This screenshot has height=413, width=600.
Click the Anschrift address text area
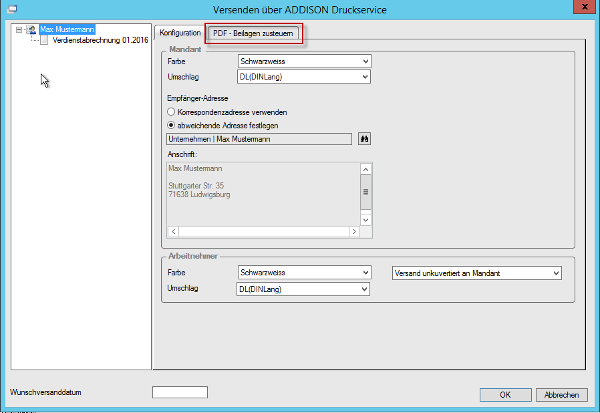coord(263,194)
